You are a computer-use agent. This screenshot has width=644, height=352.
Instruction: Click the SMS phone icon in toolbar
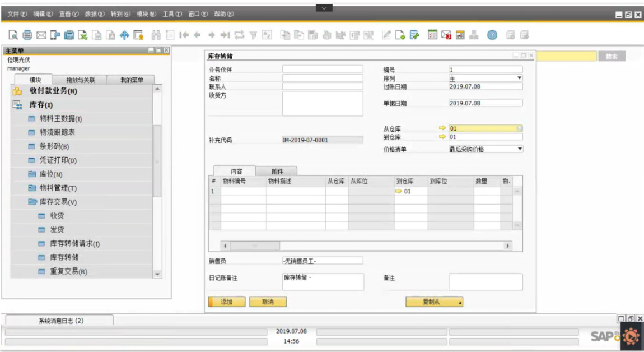tap(55, 35)
